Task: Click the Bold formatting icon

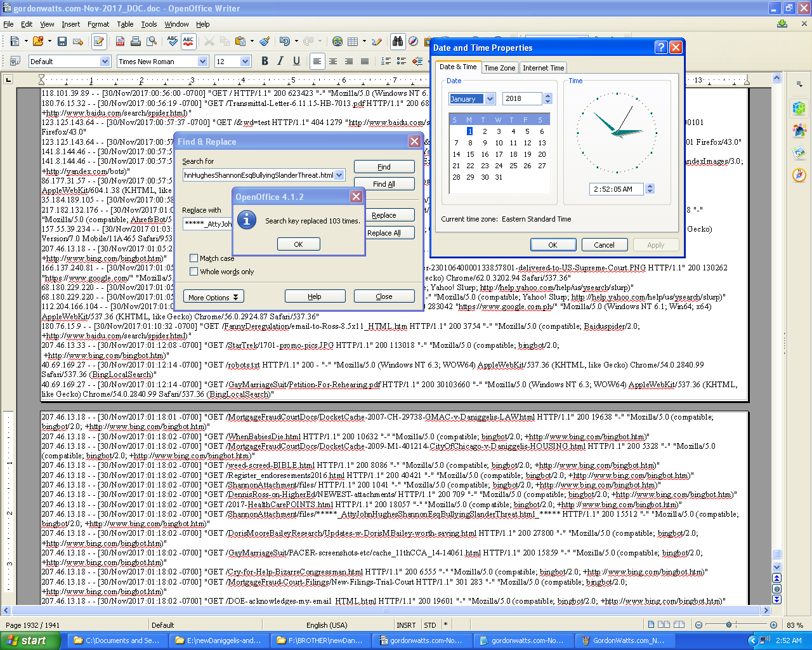Action: click(x=265, y=61)
